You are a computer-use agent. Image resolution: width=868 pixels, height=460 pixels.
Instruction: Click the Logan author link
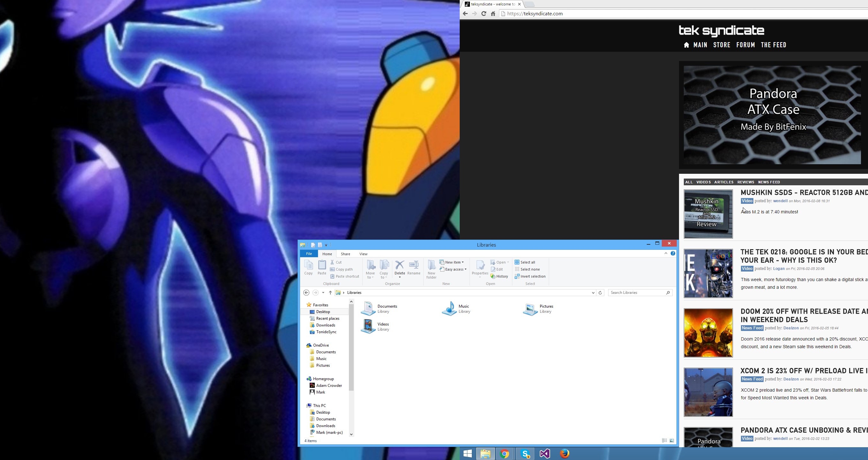(779, 269)
